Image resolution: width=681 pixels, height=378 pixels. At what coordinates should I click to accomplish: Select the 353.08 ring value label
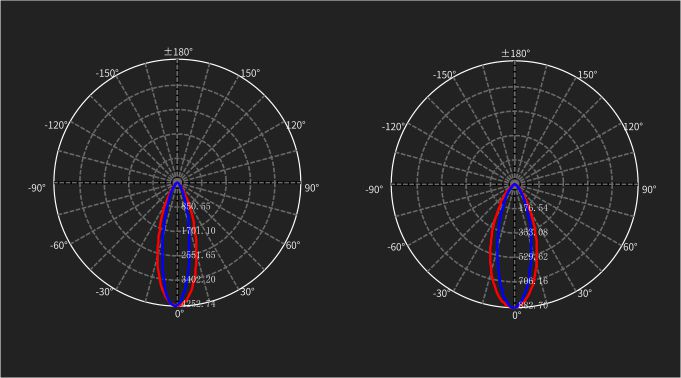[x=533, y=232]
